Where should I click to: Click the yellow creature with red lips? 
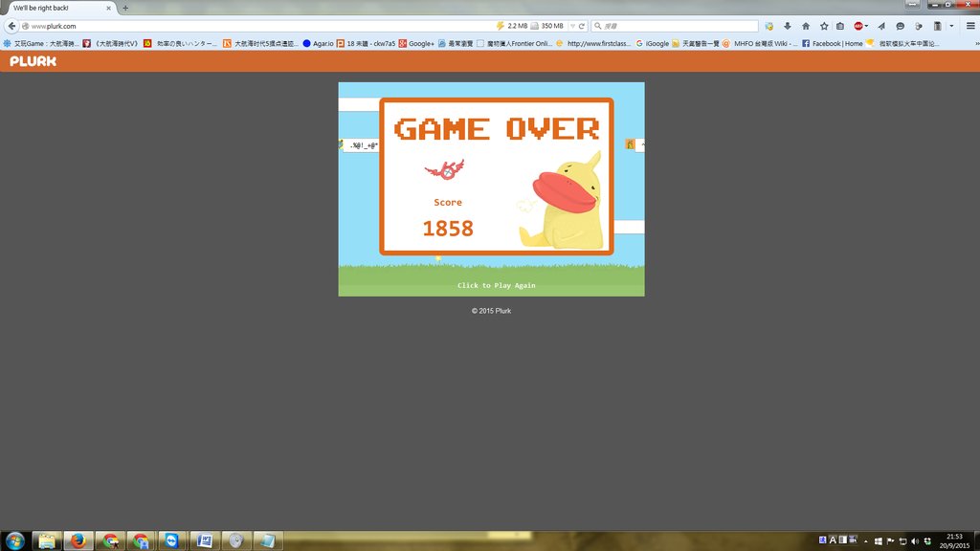coord(563,201)
